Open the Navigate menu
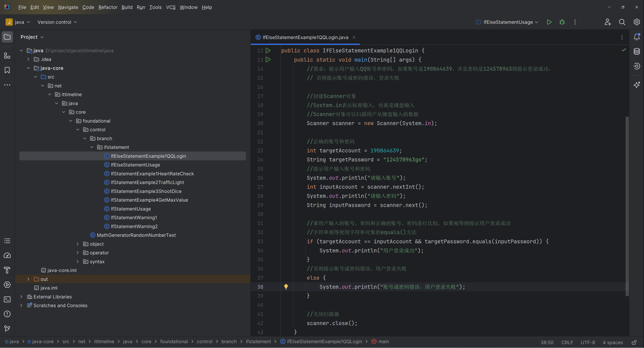Image resolution: width=644 pixels, height=348 pixels. (x=68, y=7)
